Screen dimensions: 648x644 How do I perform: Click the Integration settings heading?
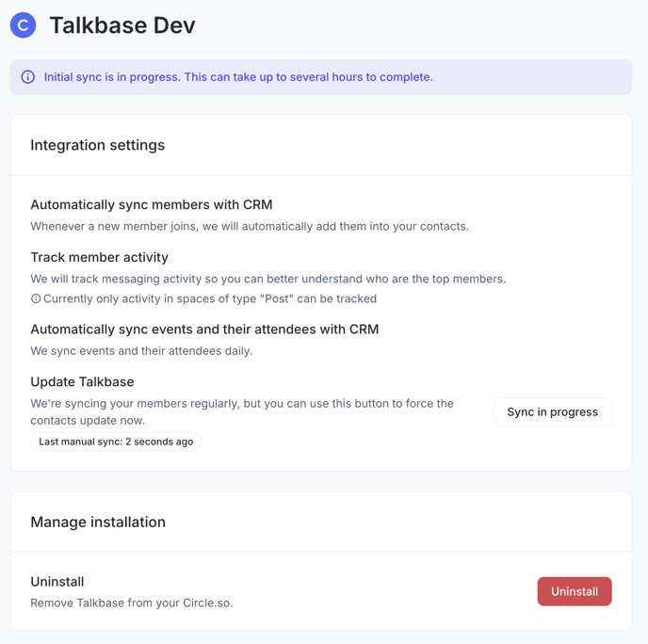(x=98, y=145)
